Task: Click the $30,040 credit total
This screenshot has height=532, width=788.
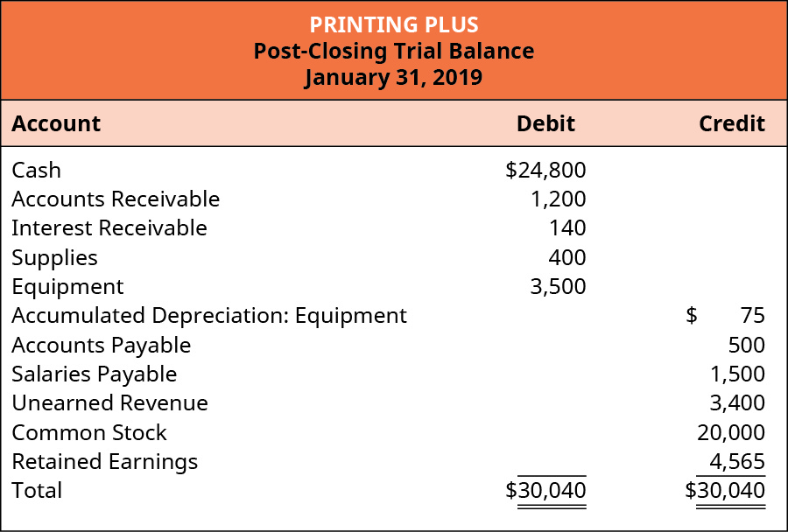Action: (x=725, y=491)
